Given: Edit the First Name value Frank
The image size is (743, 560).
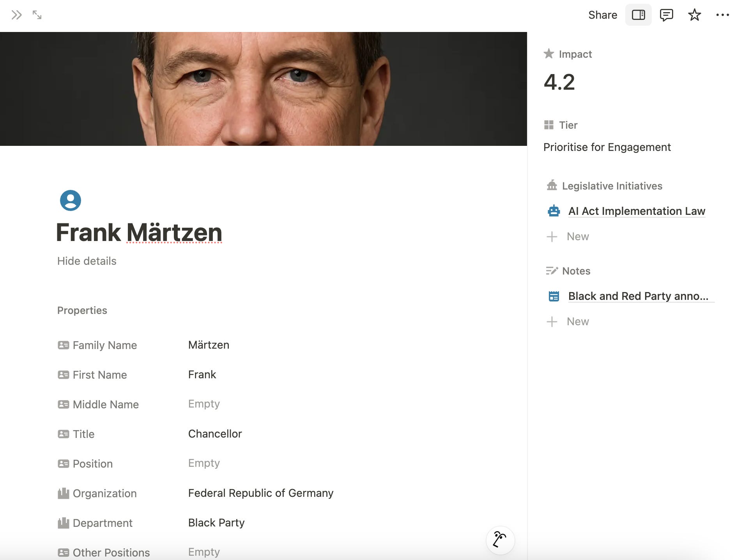Looking at the screenshot, I should tap(202, 374).
